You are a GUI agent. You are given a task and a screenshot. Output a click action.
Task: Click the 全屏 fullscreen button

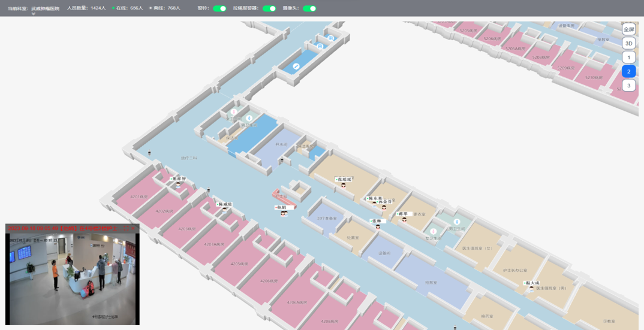628,29
